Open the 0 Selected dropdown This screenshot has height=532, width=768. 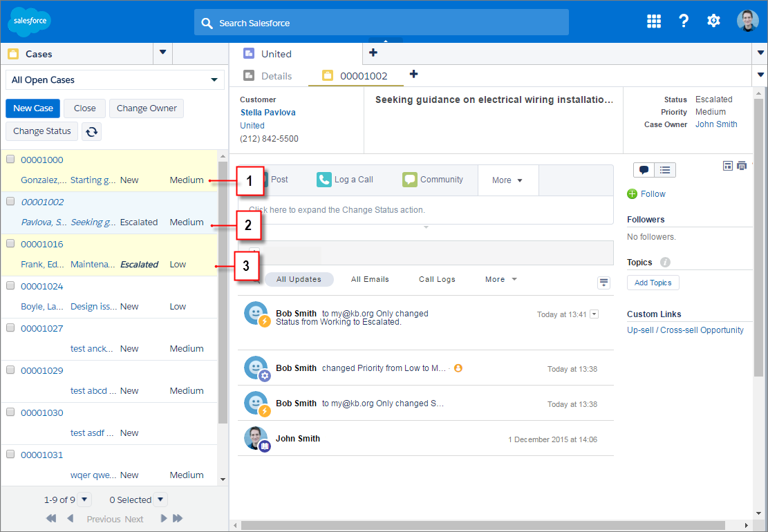[160, 500]
